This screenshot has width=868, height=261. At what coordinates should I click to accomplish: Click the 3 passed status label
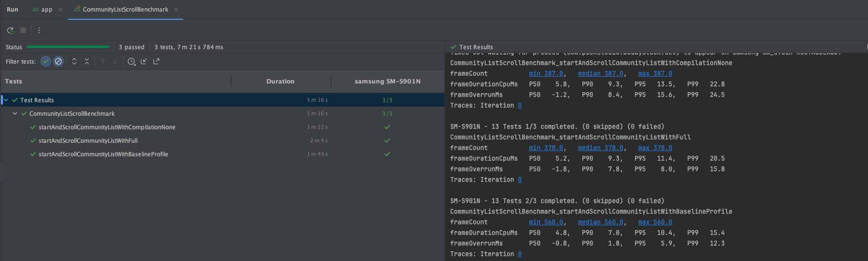(x=132, y=47)
